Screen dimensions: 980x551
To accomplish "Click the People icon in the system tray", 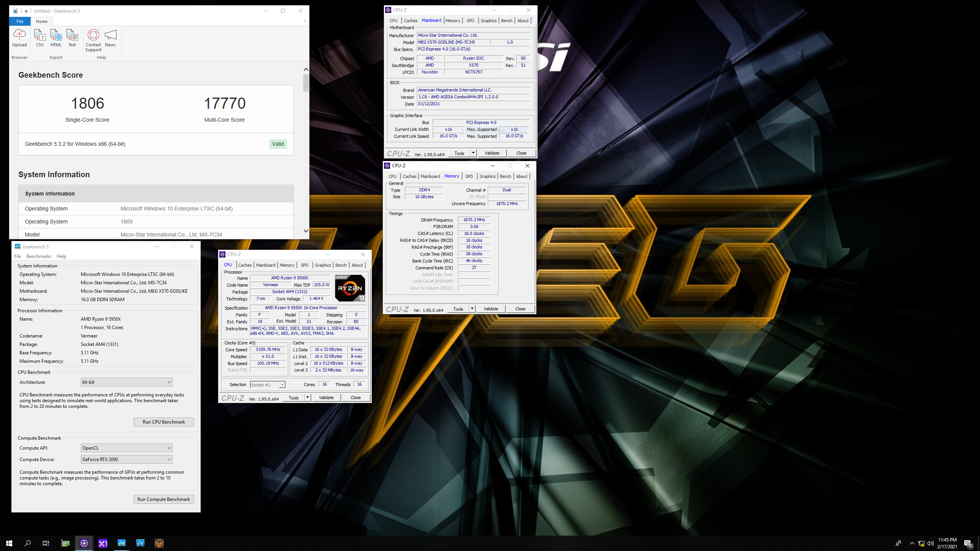I will tap(898, 543).
